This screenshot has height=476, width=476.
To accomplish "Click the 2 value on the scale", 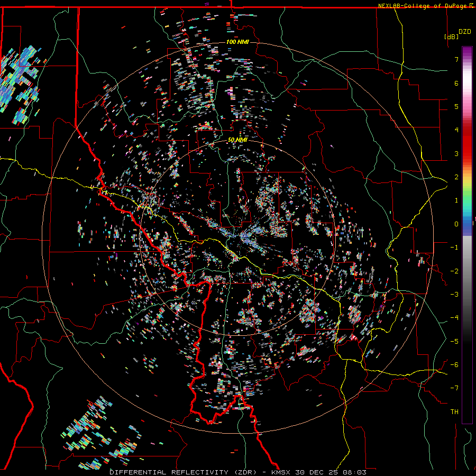I will (456, 177).
